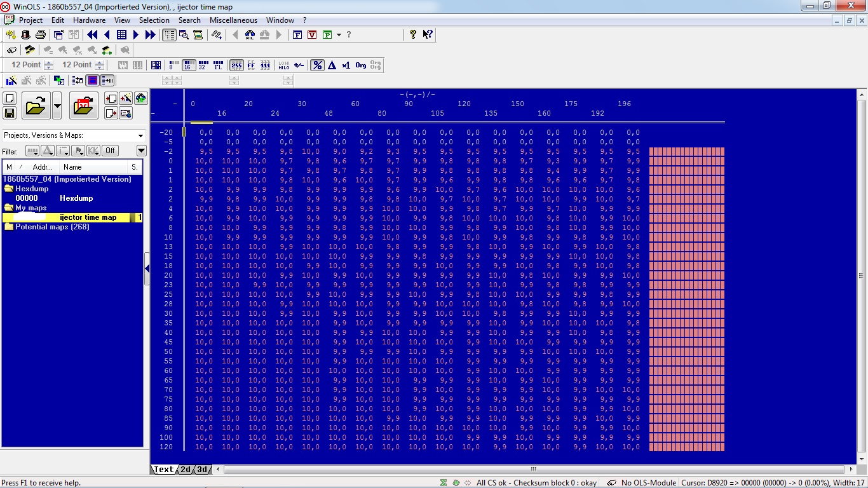The width and height of the screenshot is (868, 488).
Task: Open the Hardware menu
Action: click(x=89, y=20)
